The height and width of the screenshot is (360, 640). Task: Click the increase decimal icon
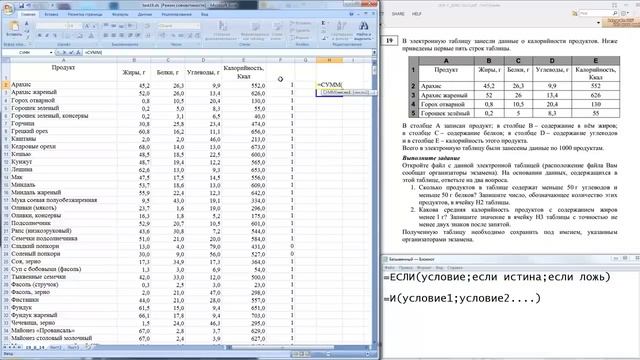(x=189, y=35)
